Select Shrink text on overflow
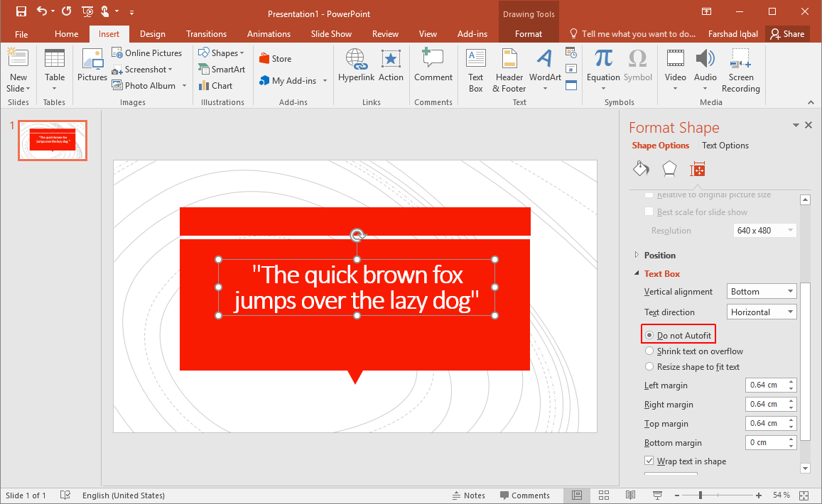This screenshot has width=822, height=504. pos(649,351)
